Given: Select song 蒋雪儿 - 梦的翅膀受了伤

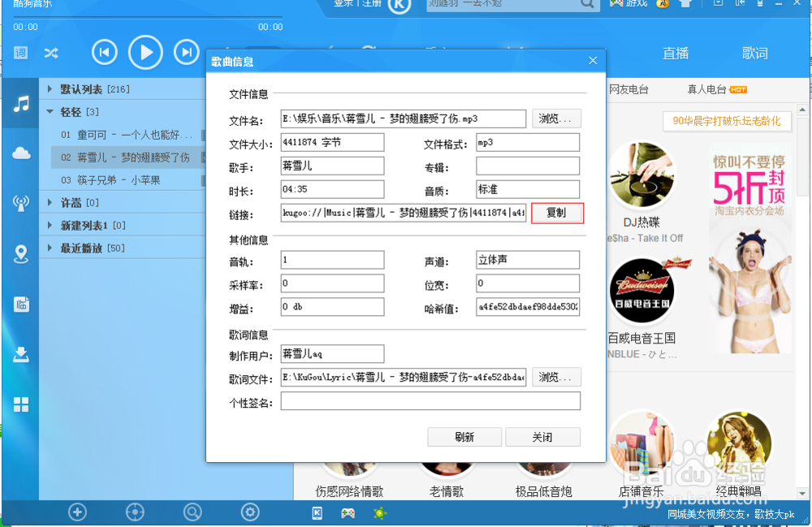Looking at the screenshot, I should [128, 158].
